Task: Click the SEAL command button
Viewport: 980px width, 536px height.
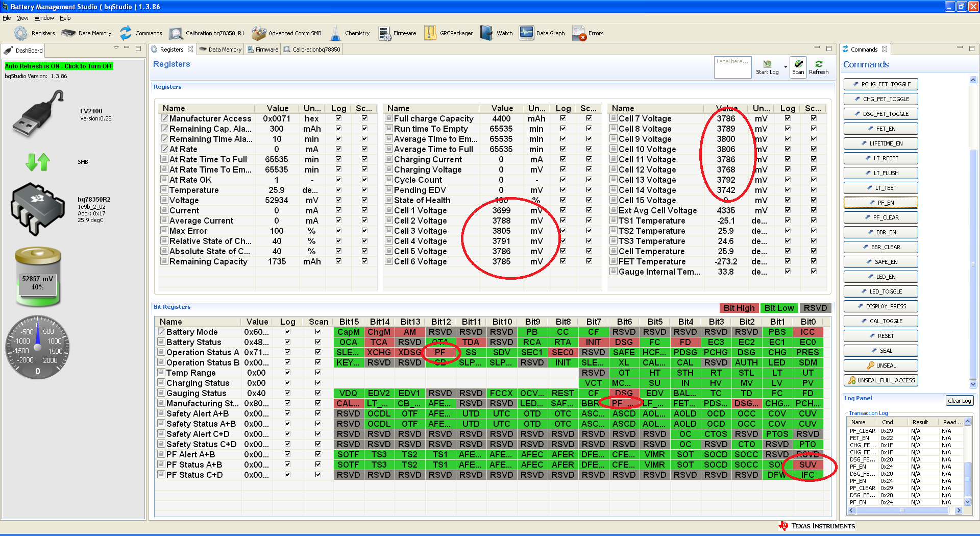Action: click(880, 351)
